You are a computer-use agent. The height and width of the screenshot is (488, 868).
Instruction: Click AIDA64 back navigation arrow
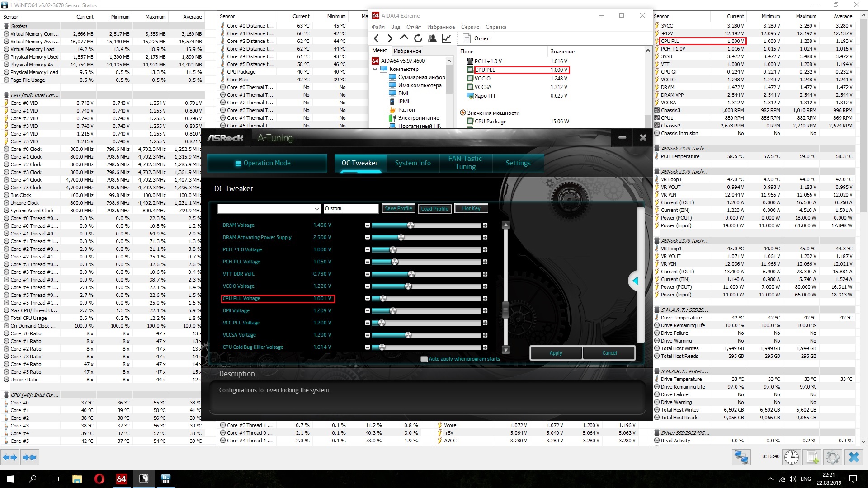[377, 38]
